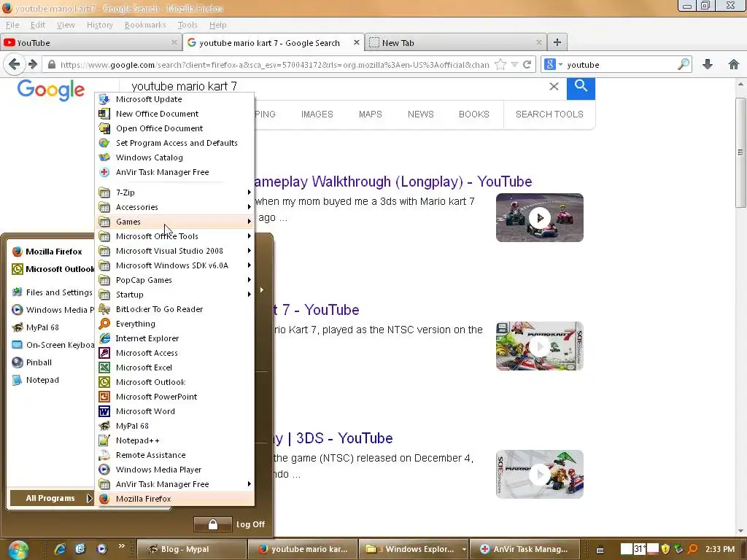This screenshot has width=747, height=560.
Task: Open MyPal 68 in programs list
Action: click(x=174, y=426)
